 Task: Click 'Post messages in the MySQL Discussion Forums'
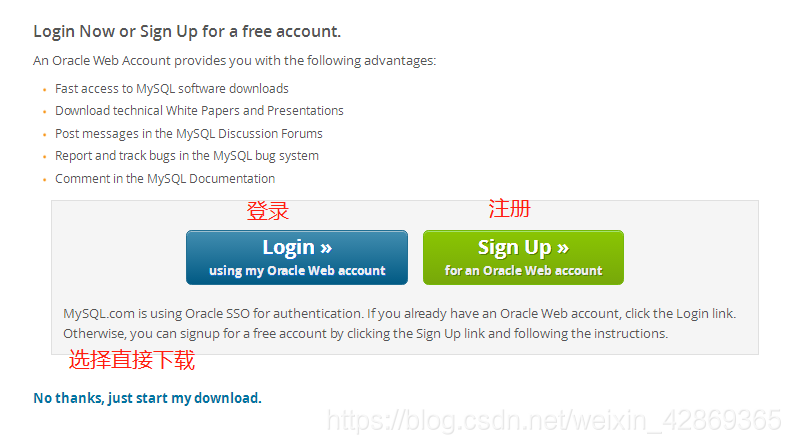pos(189,134)
